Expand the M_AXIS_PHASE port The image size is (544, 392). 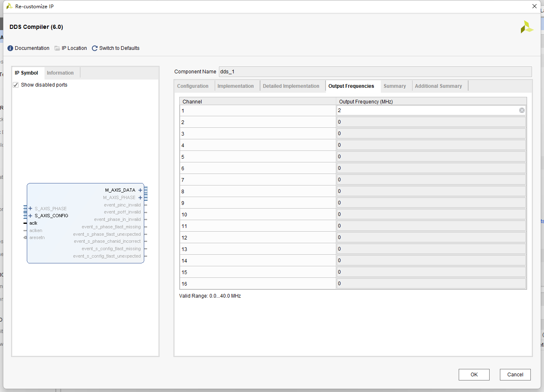coord(140,197)
